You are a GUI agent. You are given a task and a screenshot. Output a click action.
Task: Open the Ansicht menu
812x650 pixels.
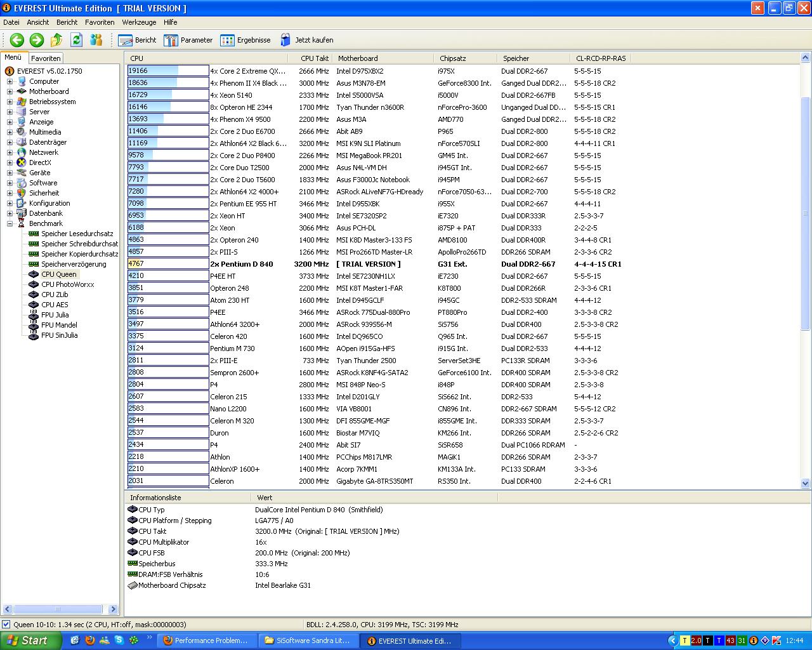pos(38,22)
